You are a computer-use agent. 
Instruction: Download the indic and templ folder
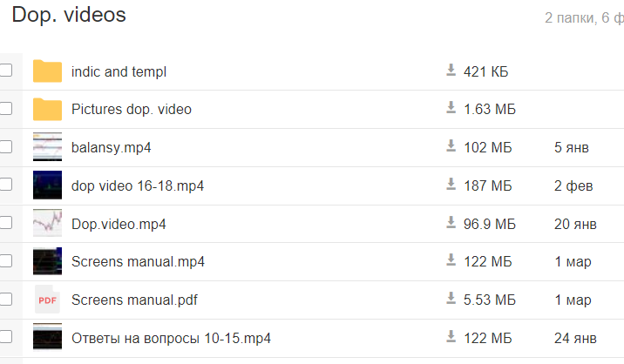(x=451, y=71)
